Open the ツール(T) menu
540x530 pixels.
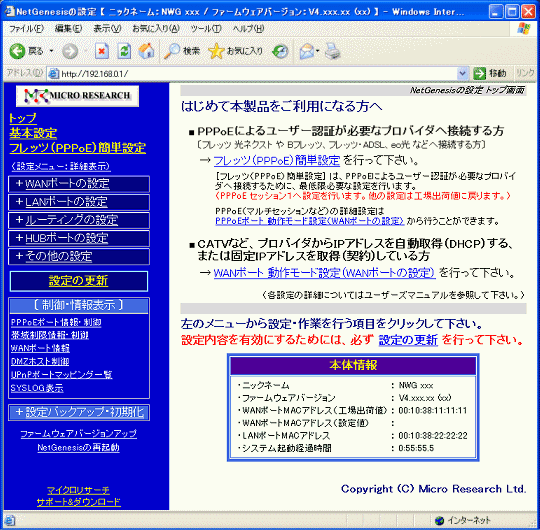click(x=206, y=29)
